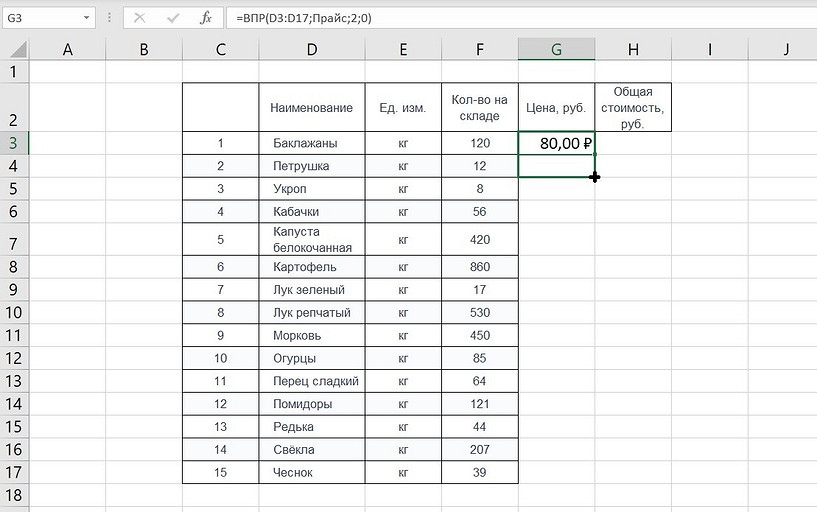Click the quantity cell with value 860

coord(479,267)
